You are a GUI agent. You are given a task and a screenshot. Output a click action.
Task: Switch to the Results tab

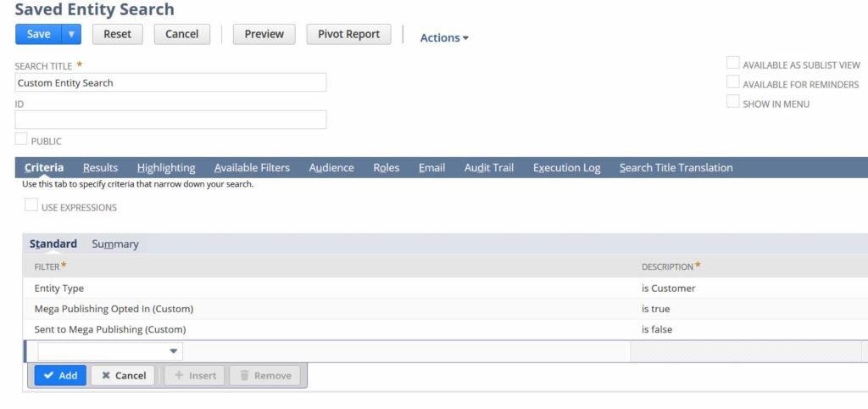[x=100, y=168]
